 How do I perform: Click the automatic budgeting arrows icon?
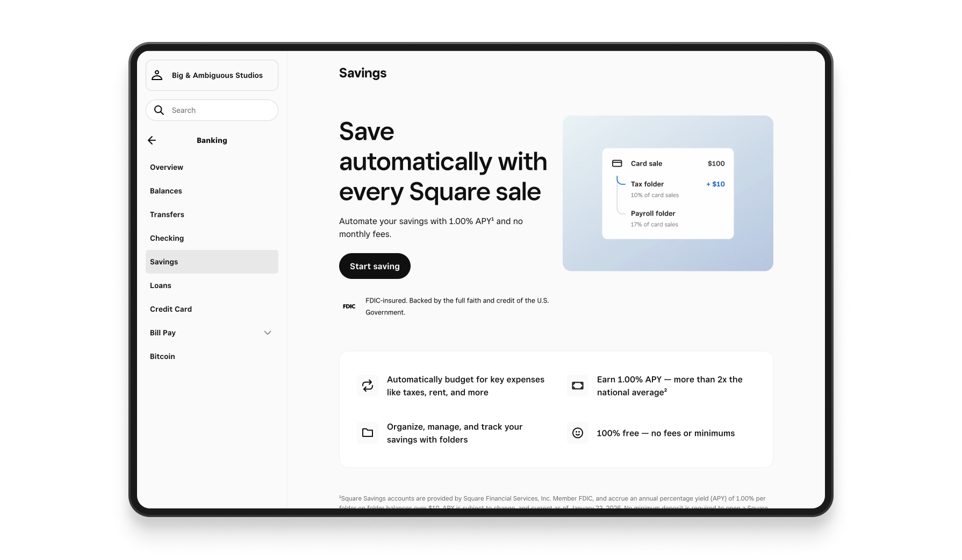(x=368, y=385)
